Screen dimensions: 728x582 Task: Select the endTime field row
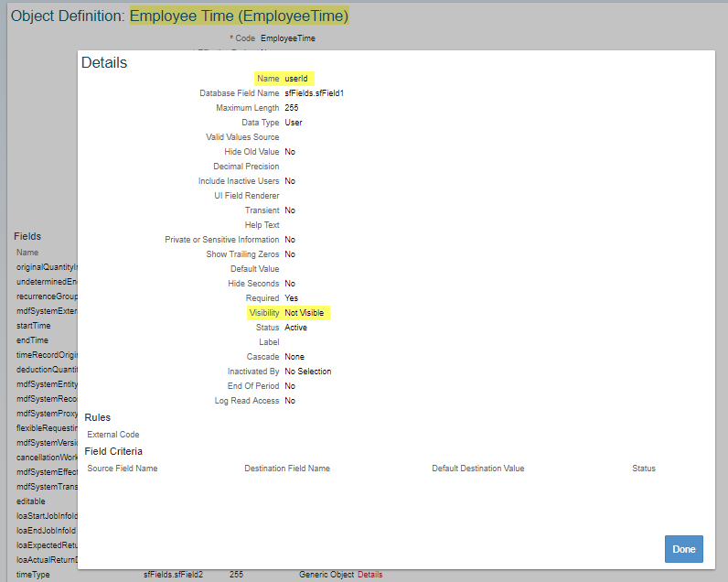(x=32, y=340)
